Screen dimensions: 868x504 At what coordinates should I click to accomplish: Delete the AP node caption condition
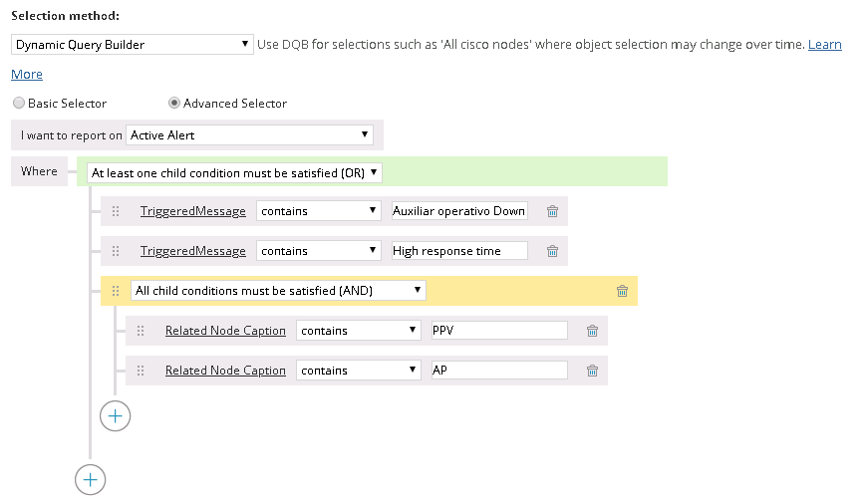coord(592,371)
